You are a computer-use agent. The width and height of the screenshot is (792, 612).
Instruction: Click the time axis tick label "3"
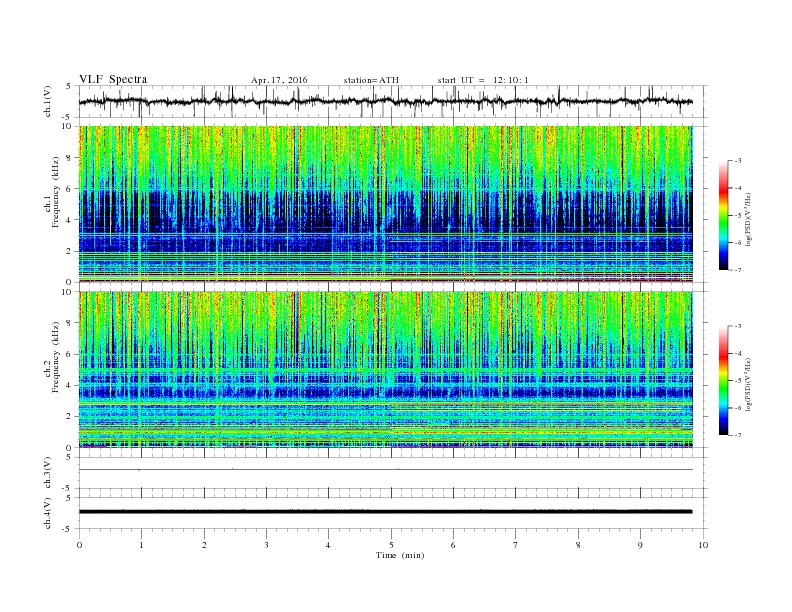click(266, 545)
